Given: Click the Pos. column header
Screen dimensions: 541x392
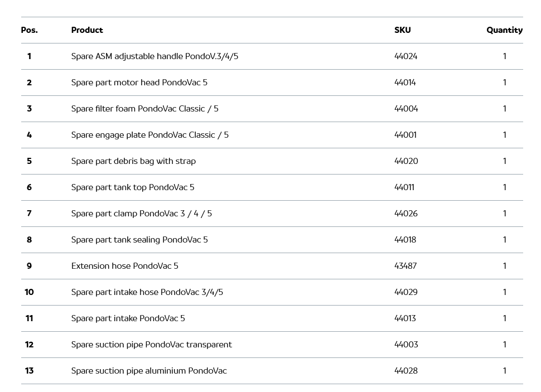Looking at the screenshot, I should pos(29,30).
